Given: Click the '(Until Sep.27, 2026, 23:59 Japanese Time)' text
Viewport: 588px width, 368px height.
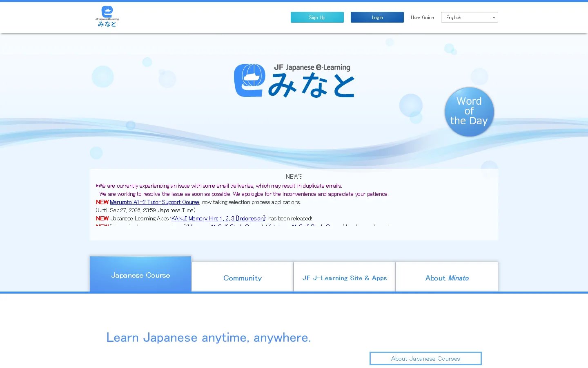Looking at the screenshot, I should [146, 210].
